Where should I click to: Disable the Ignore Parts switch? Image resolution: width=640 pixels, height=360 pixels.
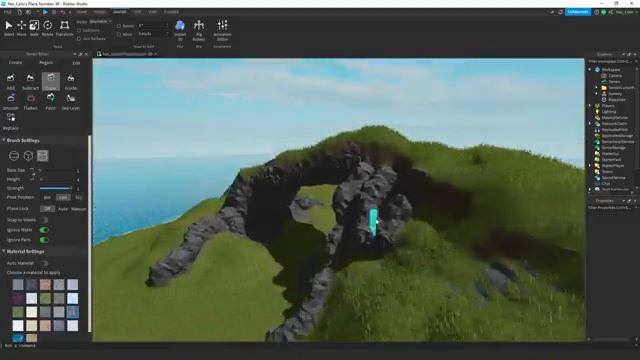click(44, 240)
